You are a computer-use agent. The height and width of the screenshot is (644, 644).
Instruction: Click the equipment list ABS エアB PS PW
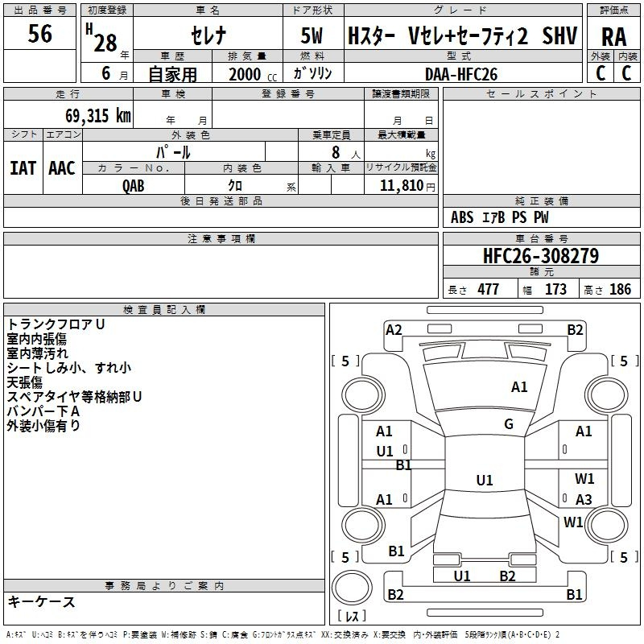499,217
